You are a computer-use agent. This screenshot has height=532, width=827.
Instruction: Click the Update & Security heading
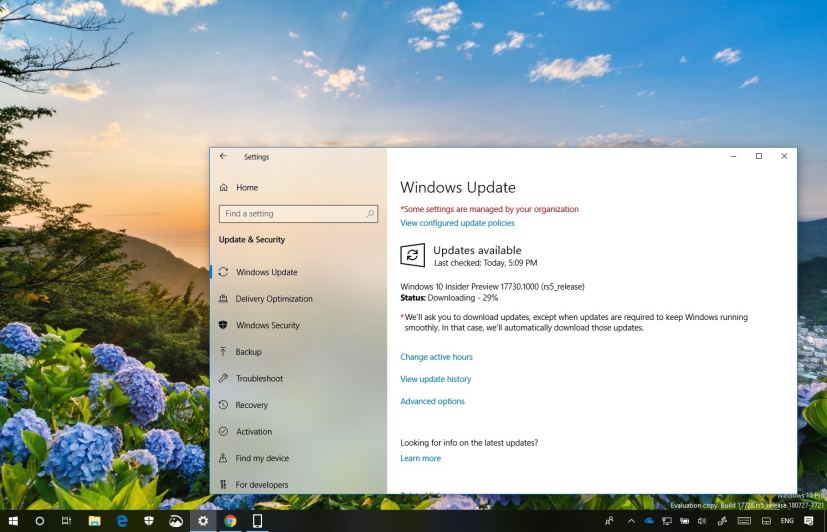click(x=252, y=239)
